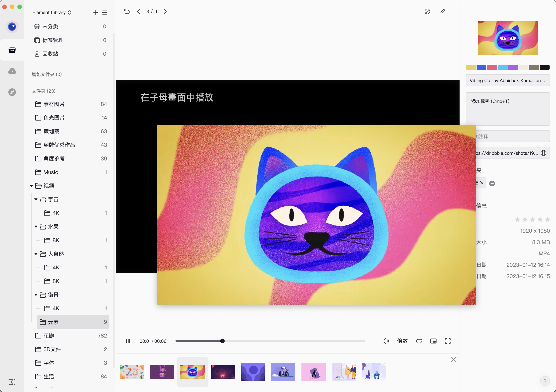Close the thumbnail strip

tap(453, 359)
